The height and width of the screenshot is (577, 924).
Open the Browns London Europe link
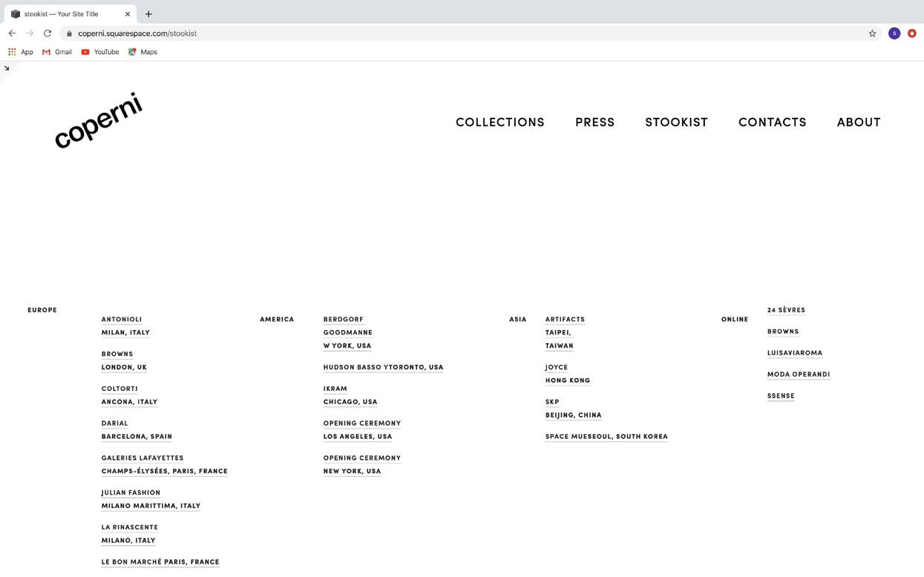pyautogui.click(x=117, y=355)
